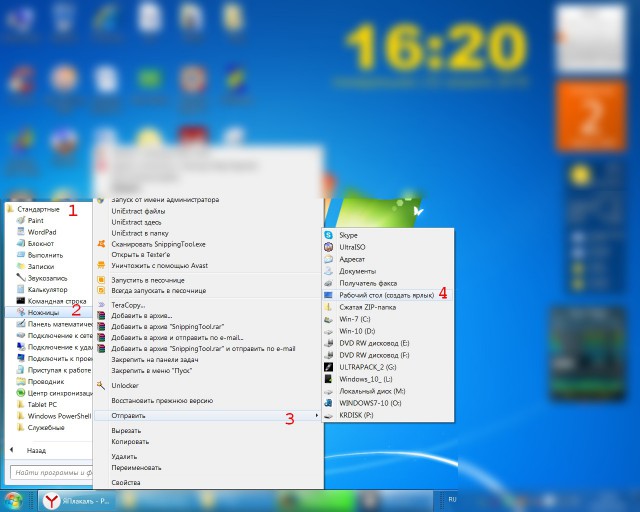
Task: Select UniExtract здесь menu item
Action: (x=136, y=222)
